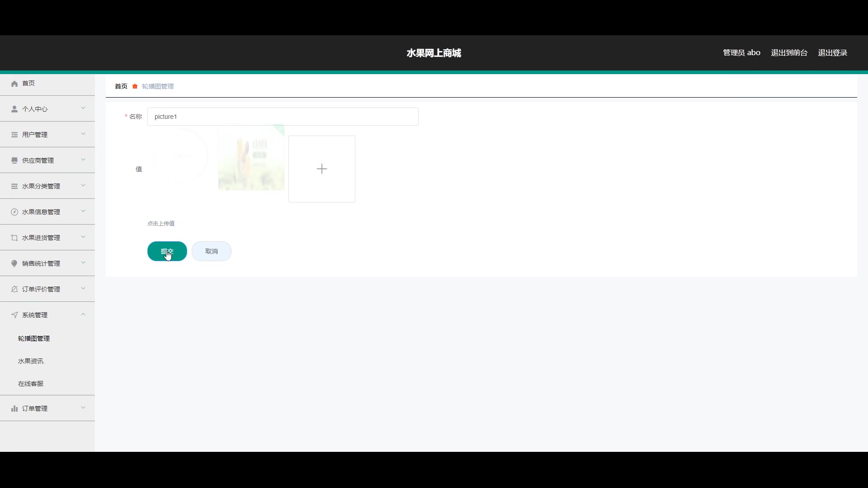The width and height of the screenshot is (868, 488).
Task: Click the plus icon to upload image
Action: (321, 169)
